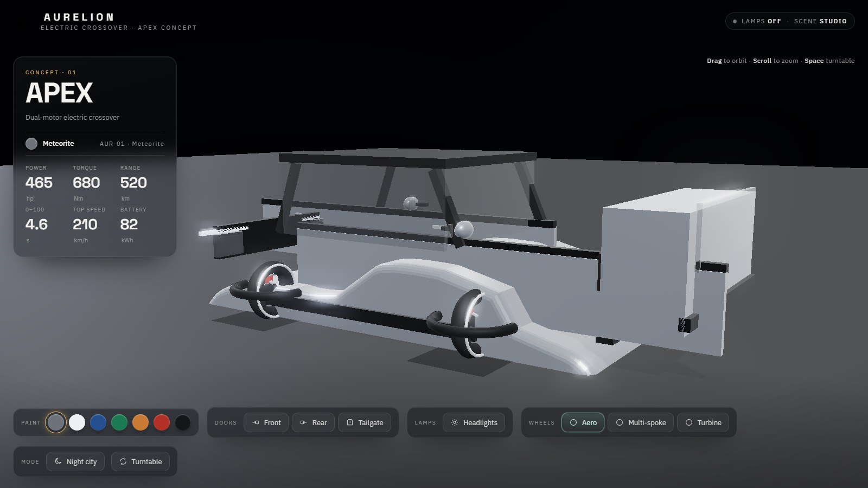Screen dimensions: 868x488
Task: Select Aero wheels option
Action: click(583, 422)
